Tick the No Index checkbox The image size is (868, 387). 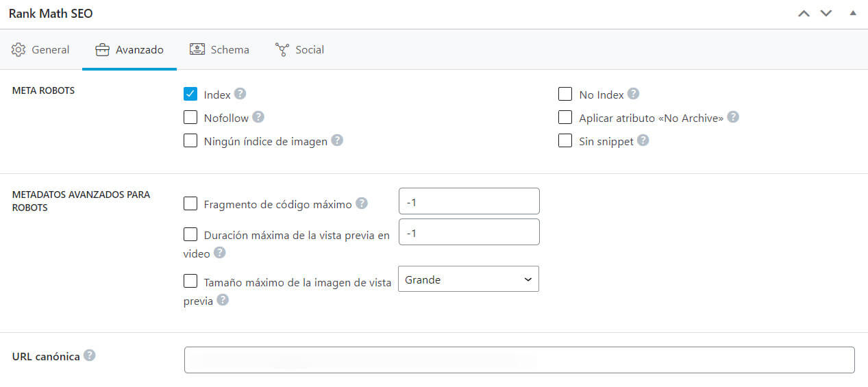point(565,94)
